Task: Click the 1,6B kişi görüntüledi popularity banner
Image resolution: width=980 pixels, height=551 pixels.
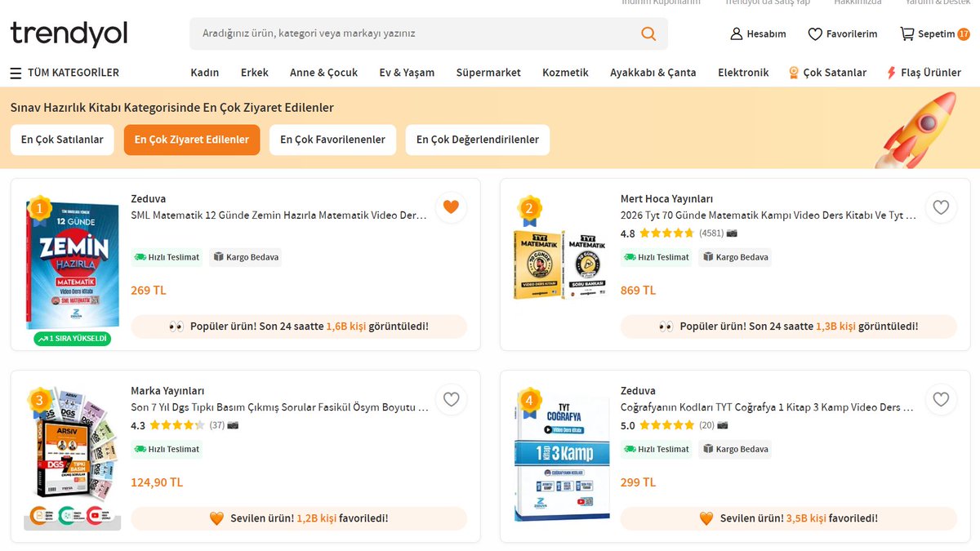Action: [x=299, y=327]
